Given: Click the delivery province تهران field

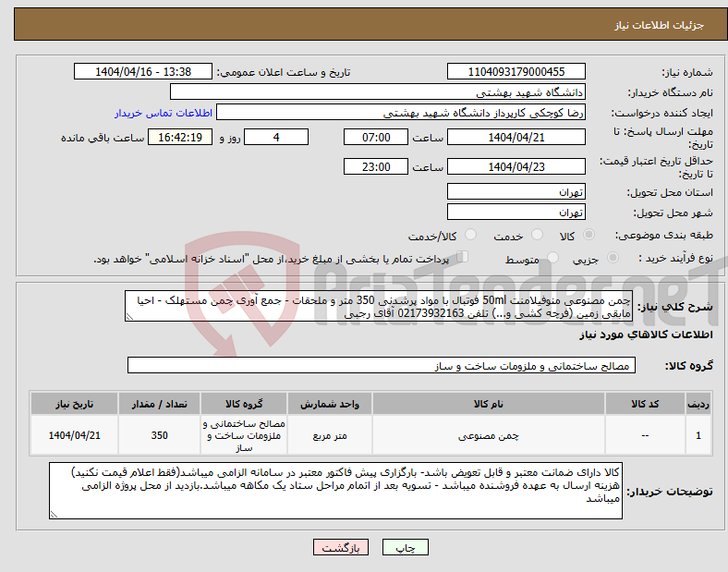Looking at the screenshot, I should pos(516,192).
